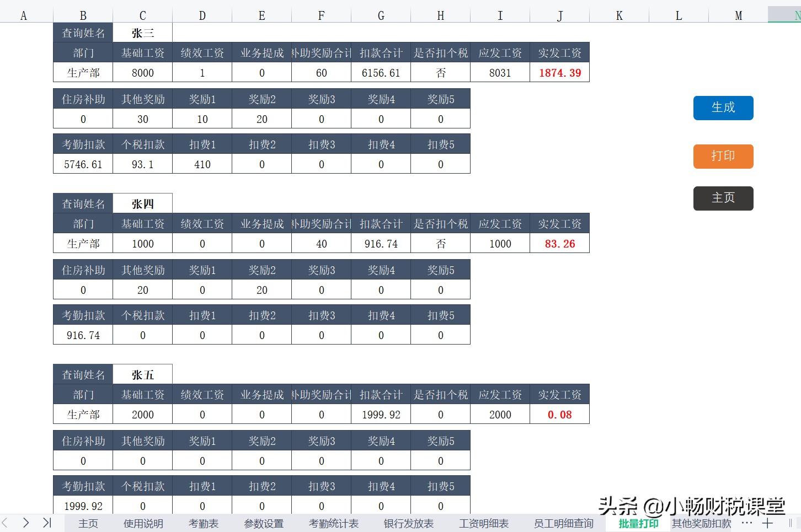Open the 银行发放表 sheet tab
Screen dimensions: 801x532
click(408, 523)
